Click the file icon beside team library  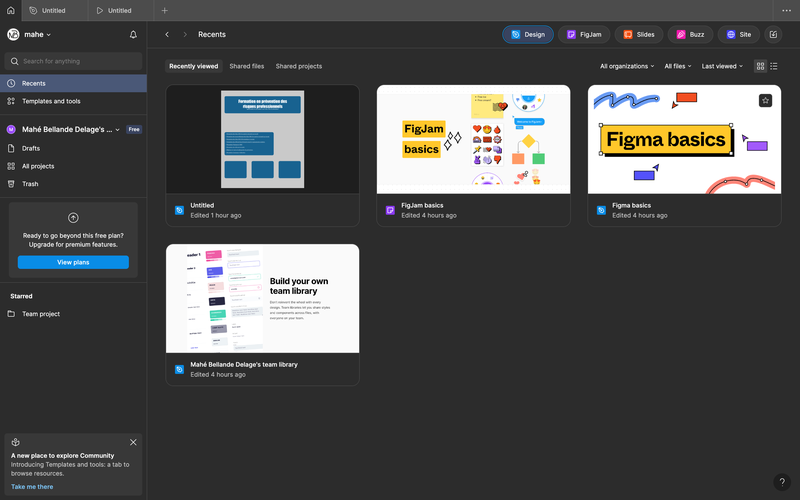pos(180,369)
